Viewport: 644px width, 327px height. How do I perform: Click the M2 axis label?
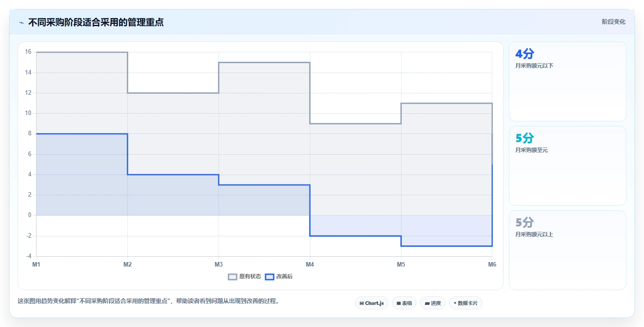coord(127,265)
